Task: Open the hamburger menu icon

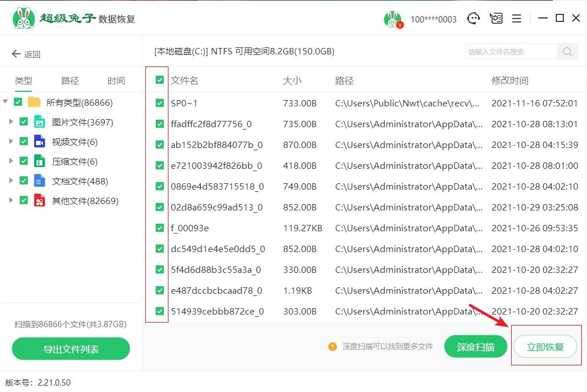Action: point(516,18)
